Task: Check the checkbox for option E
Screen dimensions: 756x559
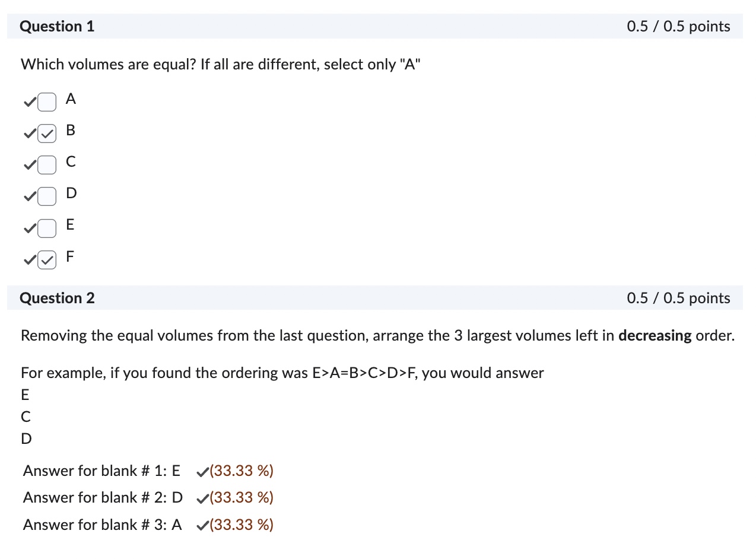Action: (47, 228)
